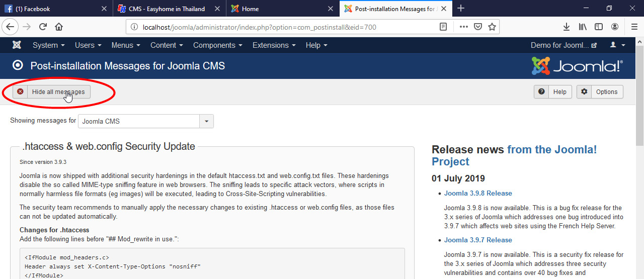
Task: Show site information icon in address bar
Action: pos(134,27)
